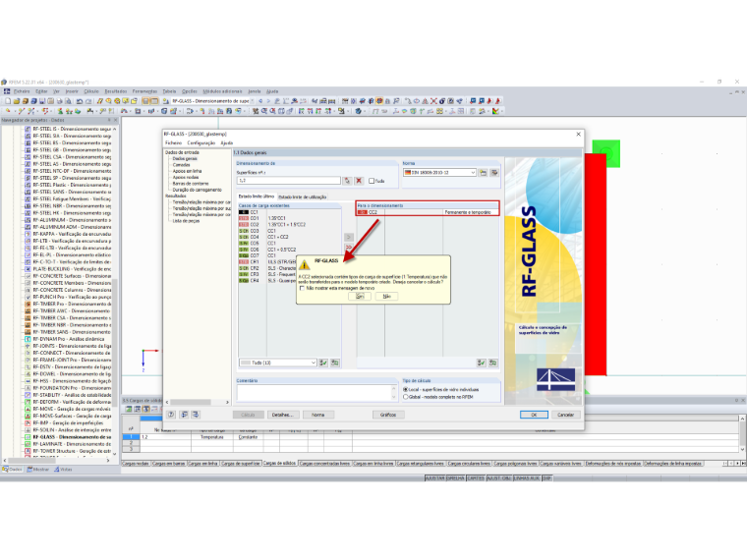Click Cancelar button in RF-GLASS dialog
This screenshot has height=560, width=747.
566,415
